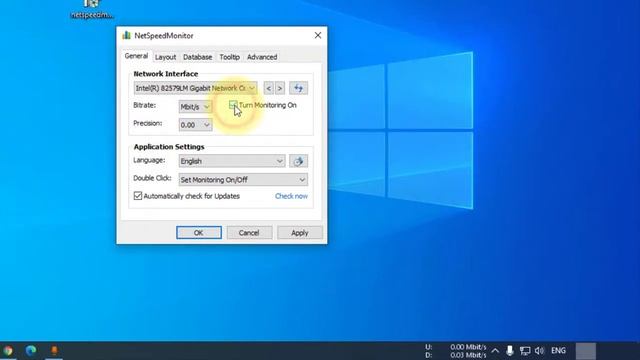The height and width of the screenshot is (360, 640).
Task: Show hidden system tray icons
Action: pos(495,351)
